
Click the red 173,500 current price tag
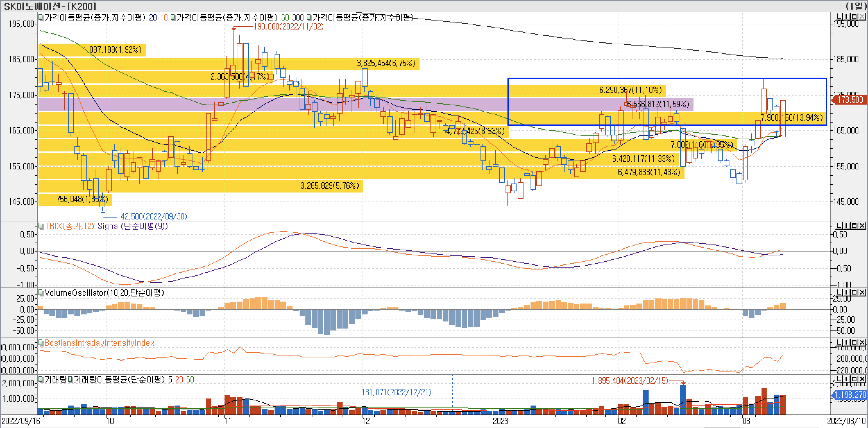click(x=850, y=100)
